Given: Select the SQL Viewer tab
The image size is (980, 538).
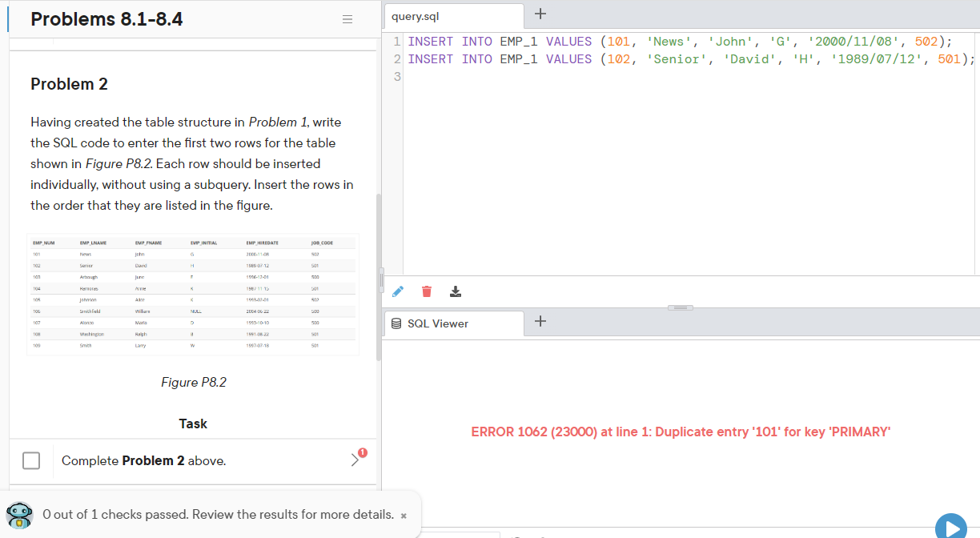Looking at the screenshot, I should (436, 323).
